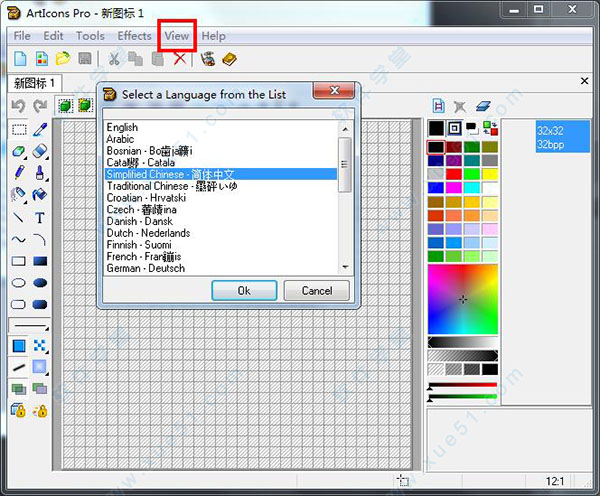This screenshot has height=496, width=600.
Task: Select the 32x32 32bpp image format
Action: click(562, 137)
